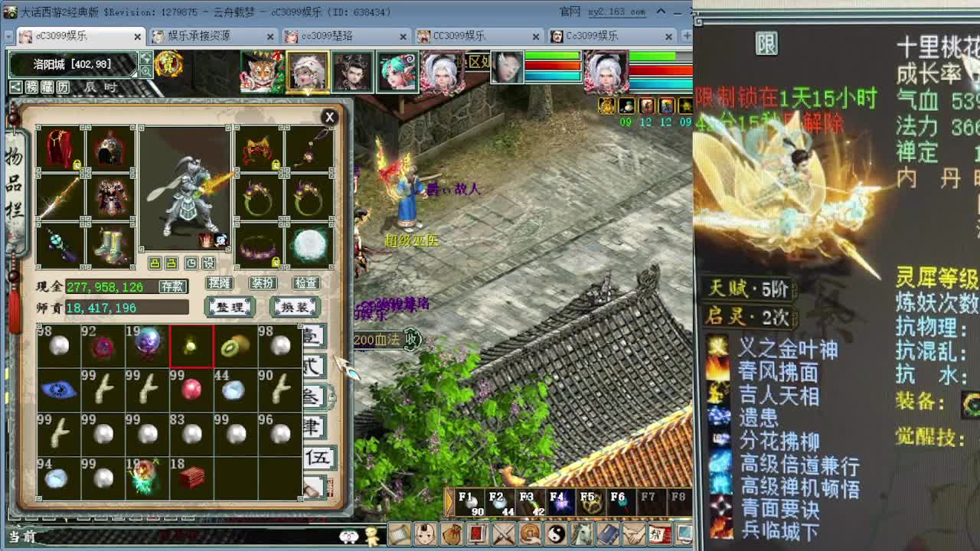980x551 pixels.
Task: Click the 存款 deposit button
Action: click(x=172, y=286)
